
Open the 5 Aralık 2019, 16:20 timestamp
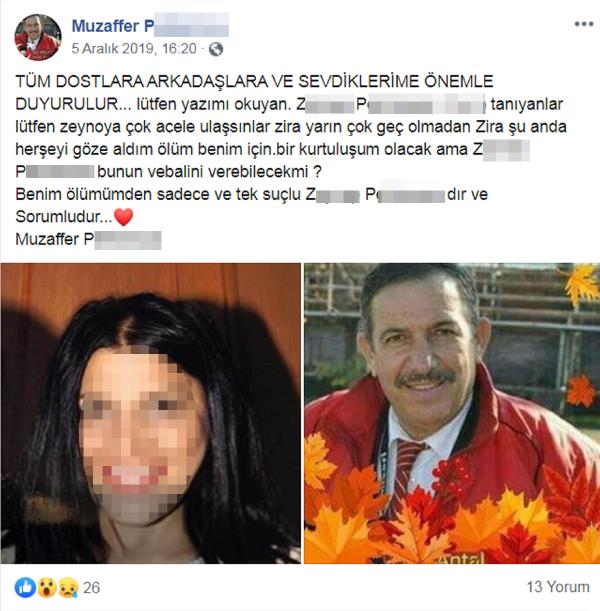(134, 49)
